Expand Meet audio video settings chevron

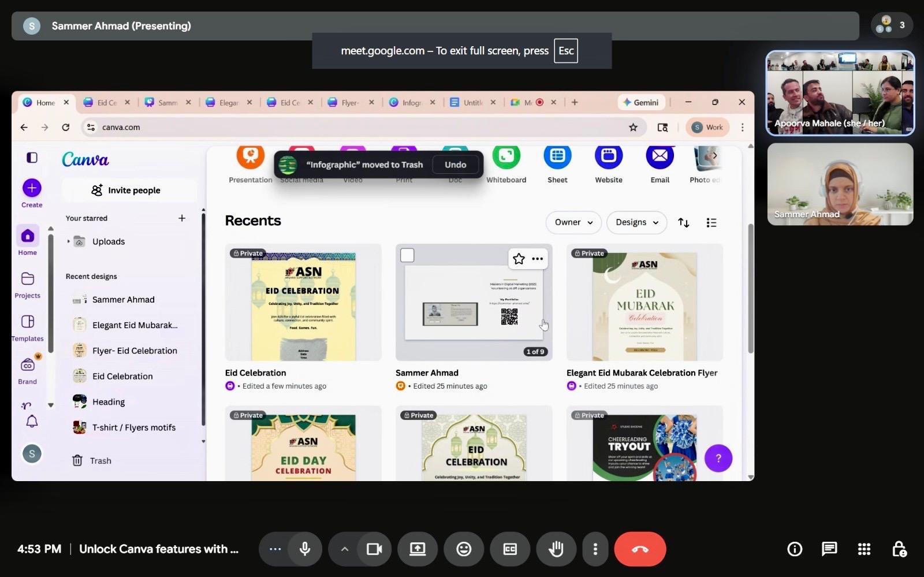click(344, 549)
